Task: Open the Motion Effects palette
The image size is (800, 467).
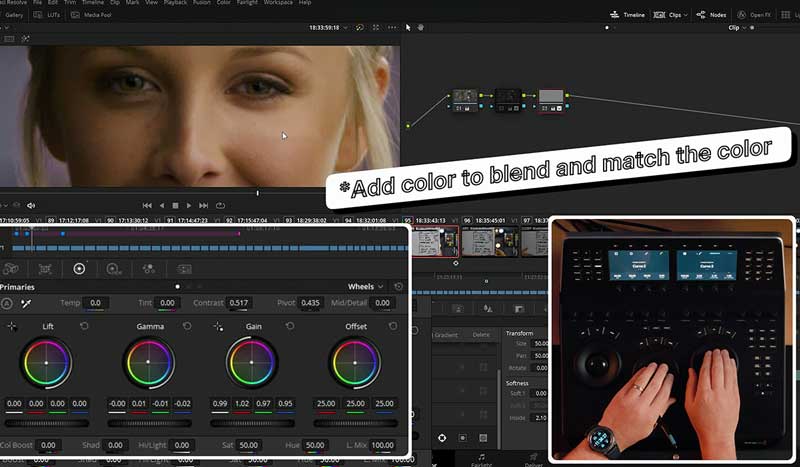Action: (x=184, y=269)
